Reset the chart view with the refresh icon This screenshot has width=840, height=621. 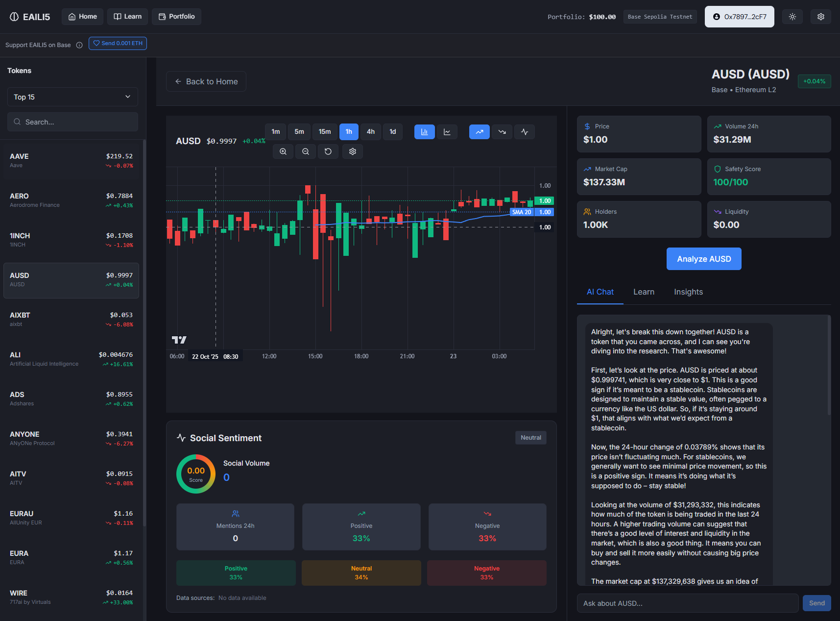(x=328, y=151)
